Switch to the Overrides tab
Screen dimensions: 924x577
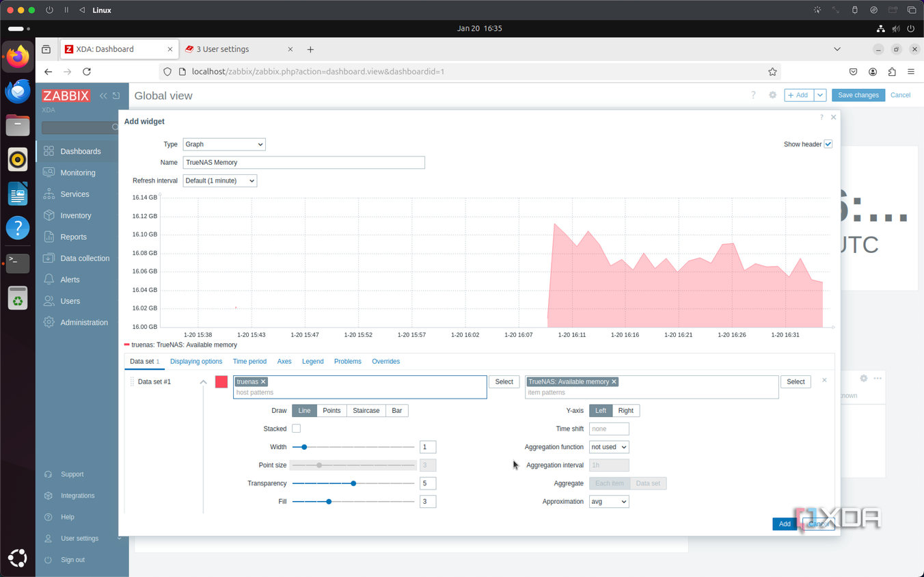(x=386, y=362)
